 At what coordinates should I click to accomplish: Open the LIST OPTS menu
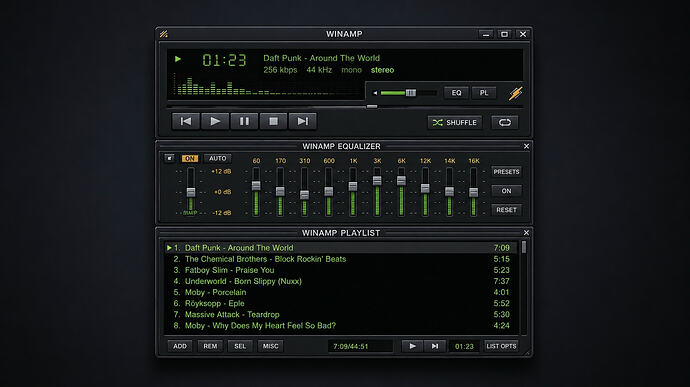tap(501, 346)
